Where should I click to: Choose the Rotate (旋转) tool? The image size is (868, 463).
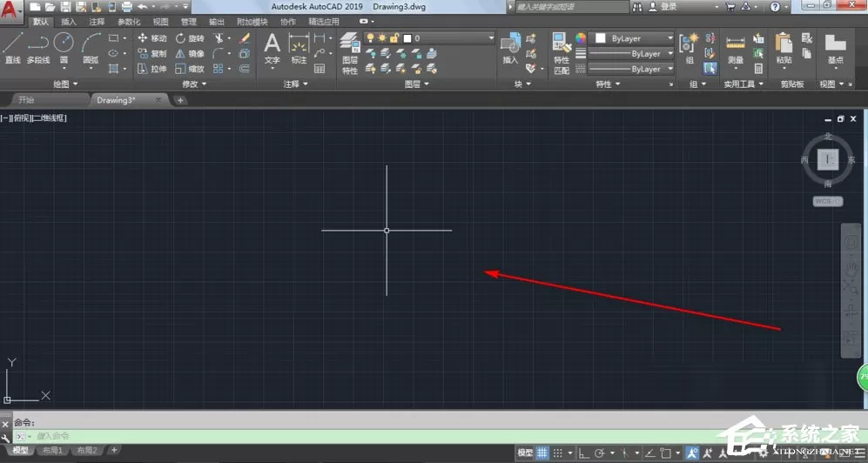click(190, 38)
